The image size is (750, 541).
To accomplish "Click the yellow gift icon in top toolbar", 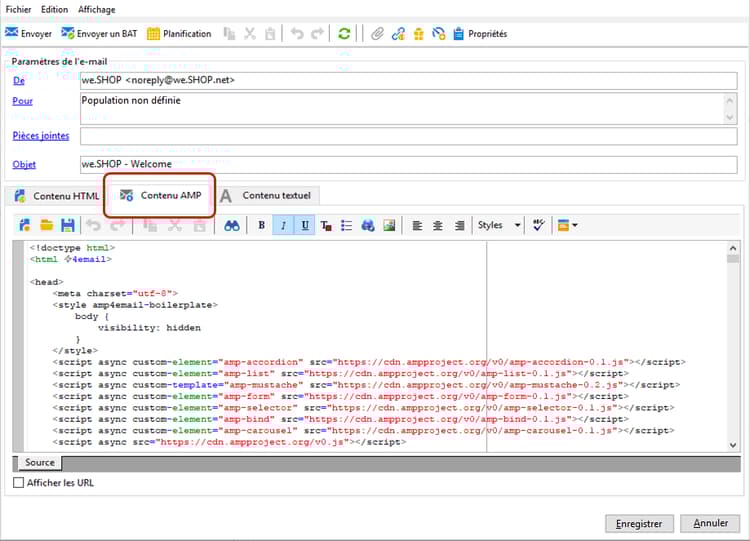I will [x=419, y=33].
